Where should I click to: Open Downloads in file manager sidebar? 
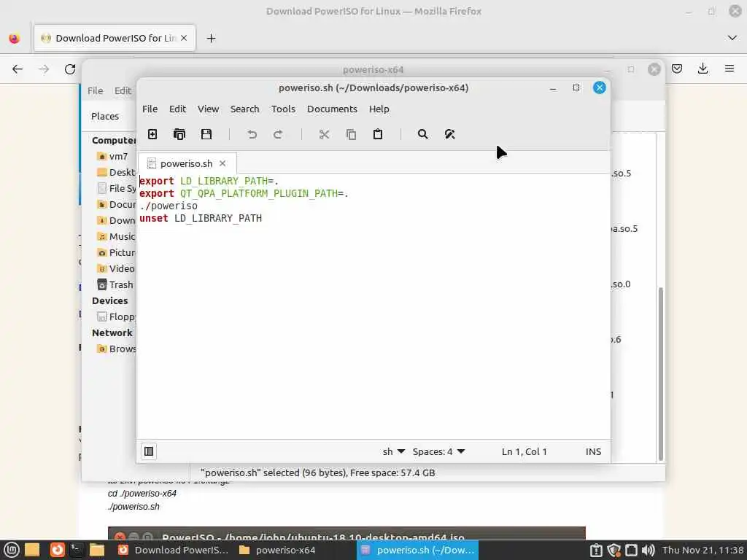click(116, 220)
